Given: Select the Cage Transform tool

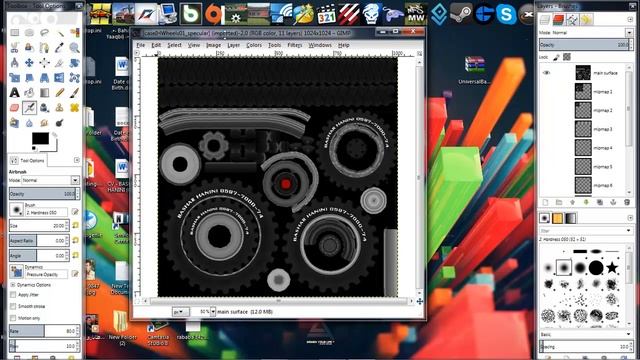Looking at the screenshot, I should [74, 78].
